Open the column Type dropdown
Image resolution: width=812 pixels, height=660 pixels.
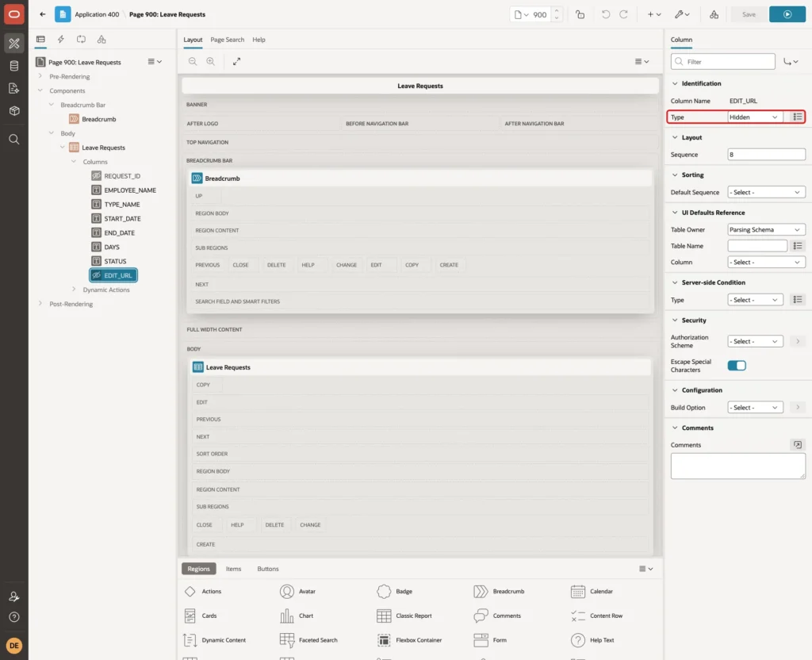pyautogui.click(x=755, y=117)
